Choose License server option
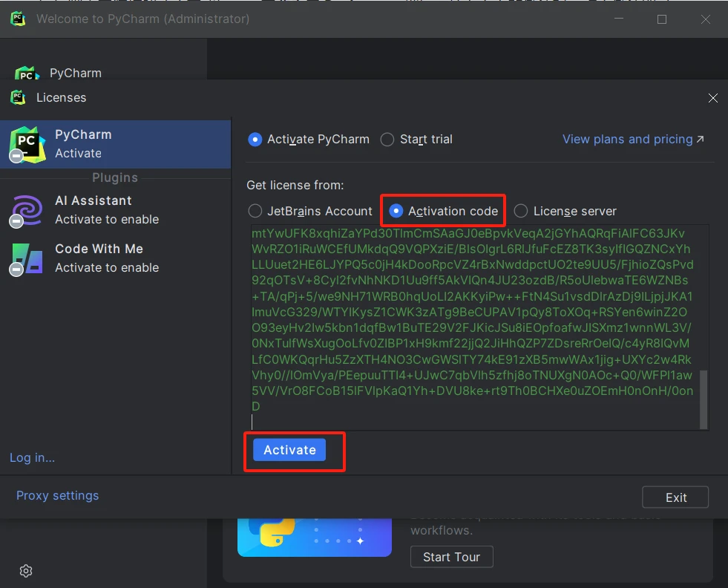 520,211
